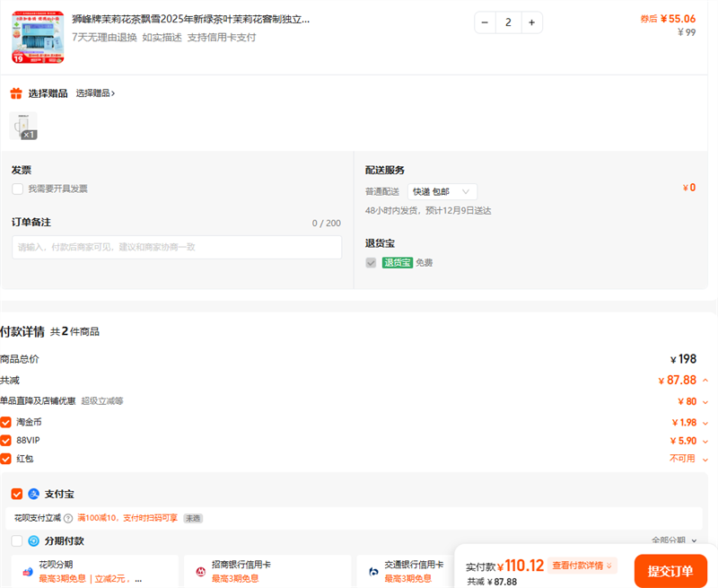718x588 pixels.
Task: Click 提交订单 to submit the order
Action: coord(670,571)
